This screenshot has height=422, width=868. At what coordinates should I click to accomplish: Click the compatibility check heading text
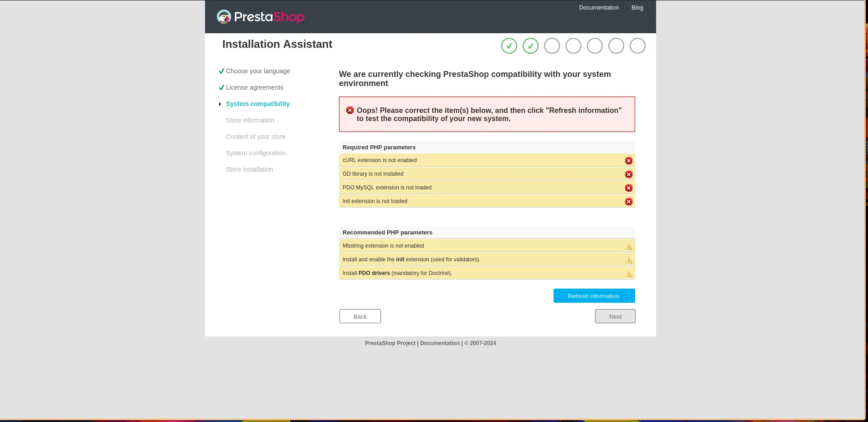pos(475,79)
